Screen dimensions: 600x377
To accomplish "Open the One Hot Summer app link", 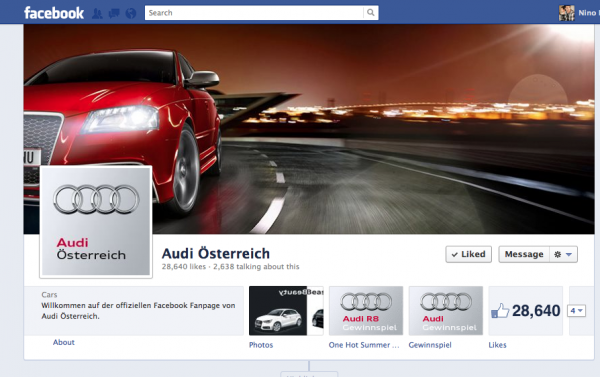I will click(364, 345).
